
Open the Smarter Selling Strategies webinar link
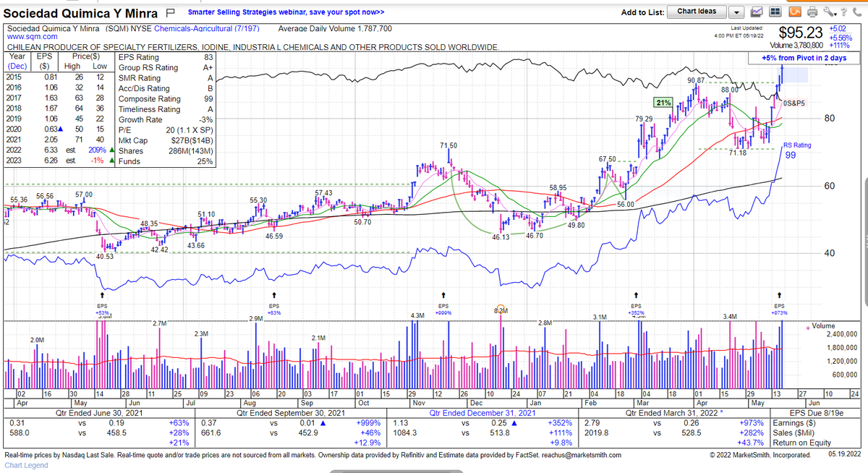[286, 12]
